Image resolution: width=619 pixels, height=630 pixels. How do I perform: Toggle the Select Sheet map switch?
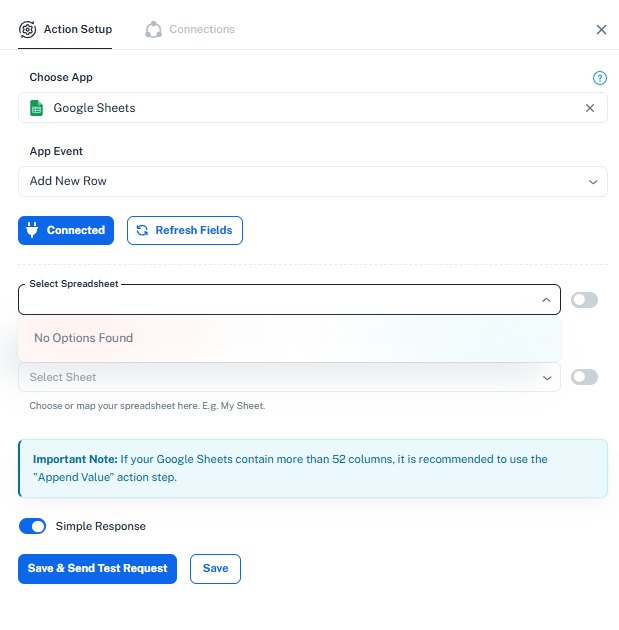[x=584, y=377]
